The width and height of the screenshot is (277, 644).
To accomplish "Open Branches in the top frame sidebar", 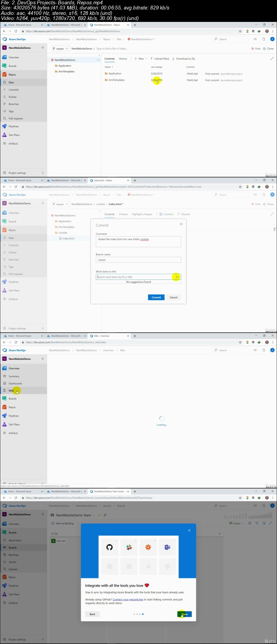I will [x=14, y=104].
